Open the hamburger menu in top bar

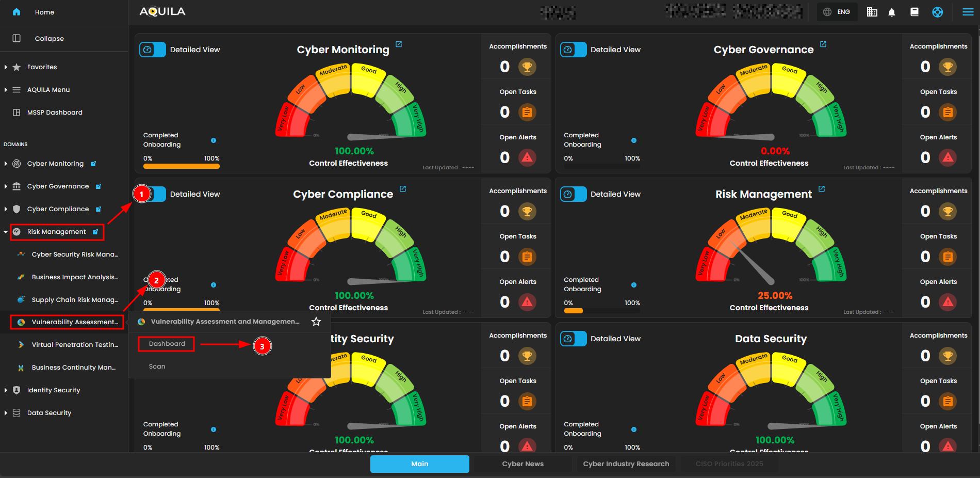tap(968, 12)
